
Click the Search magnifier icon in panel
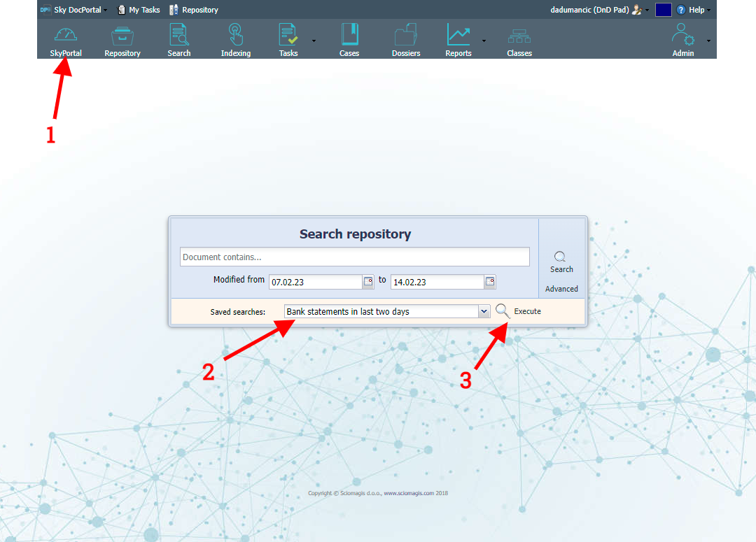pyautogui.click(x=560, y=256)
